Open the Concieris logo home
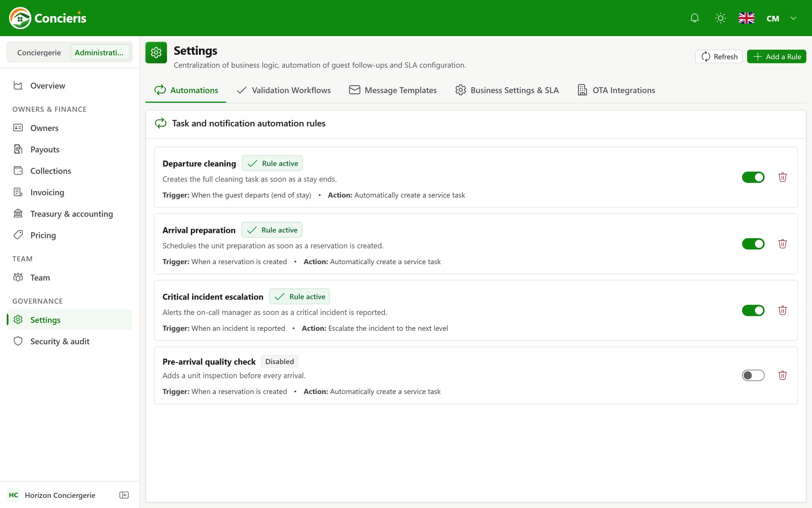This screenshot has height=508, width=812. pyautogui.click(x=48, y=18)
